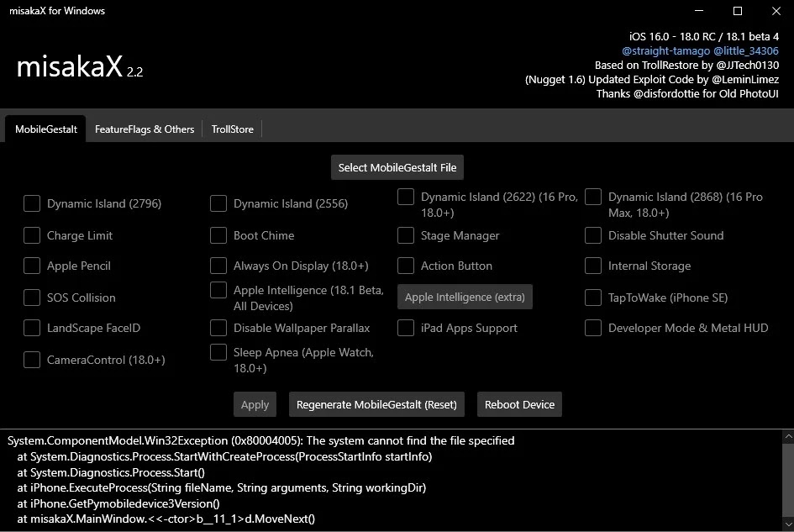Click the Win32Exception error line in log

coord(260,440)
